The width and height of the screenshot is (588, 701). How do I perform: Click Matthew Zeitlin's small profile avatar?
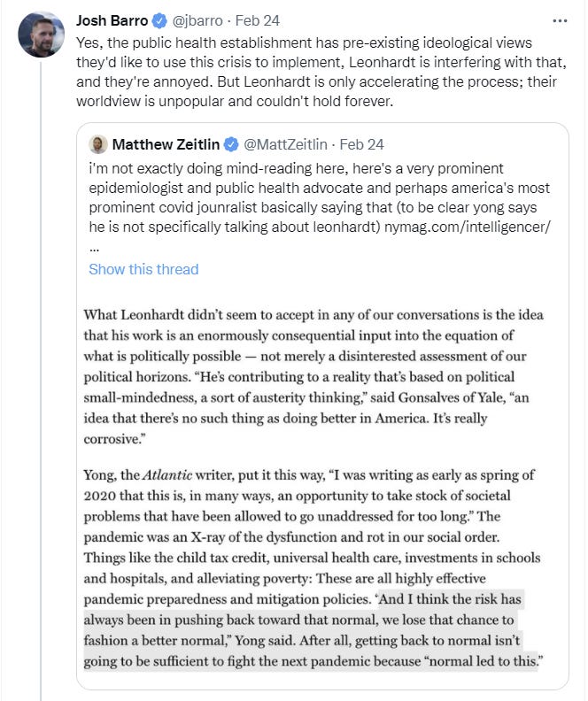(98, 144)
